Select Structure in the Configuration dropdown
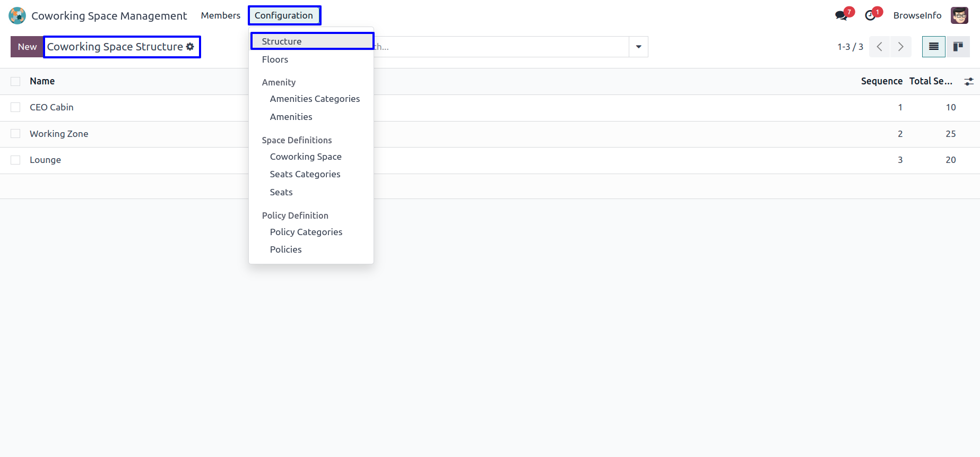 [x=311, y=41]
